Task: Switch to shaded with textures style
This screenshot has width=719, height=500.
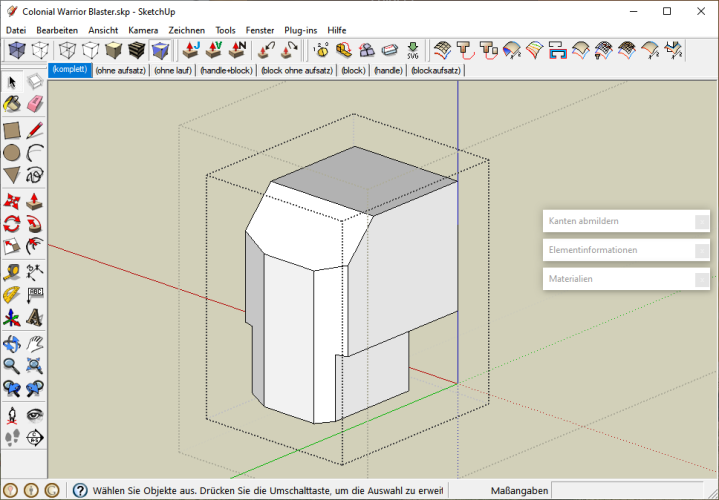Action: [x=137, y=50]
